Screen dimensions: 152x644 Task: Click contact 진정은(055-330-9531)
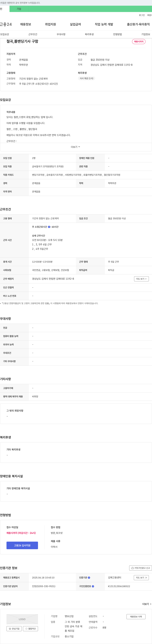point(44,586)
